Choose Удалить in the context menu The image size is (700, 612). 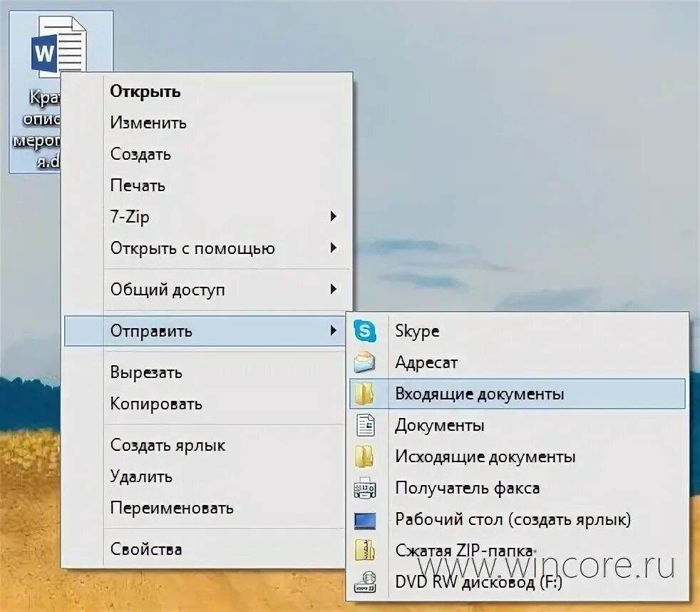tap(205, 476)
